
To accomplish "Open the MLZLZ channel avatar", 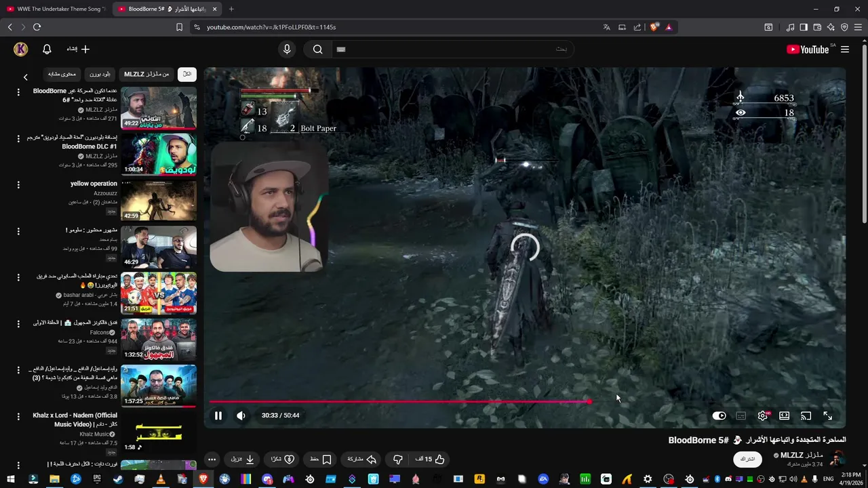I will (838, 459).
